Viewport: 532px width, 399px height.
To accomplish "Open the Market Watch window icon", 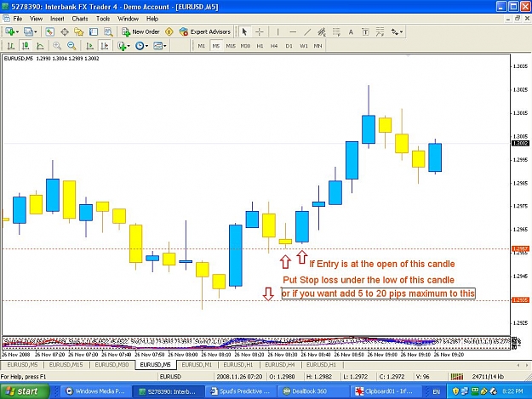I will [x=50, y=31].
